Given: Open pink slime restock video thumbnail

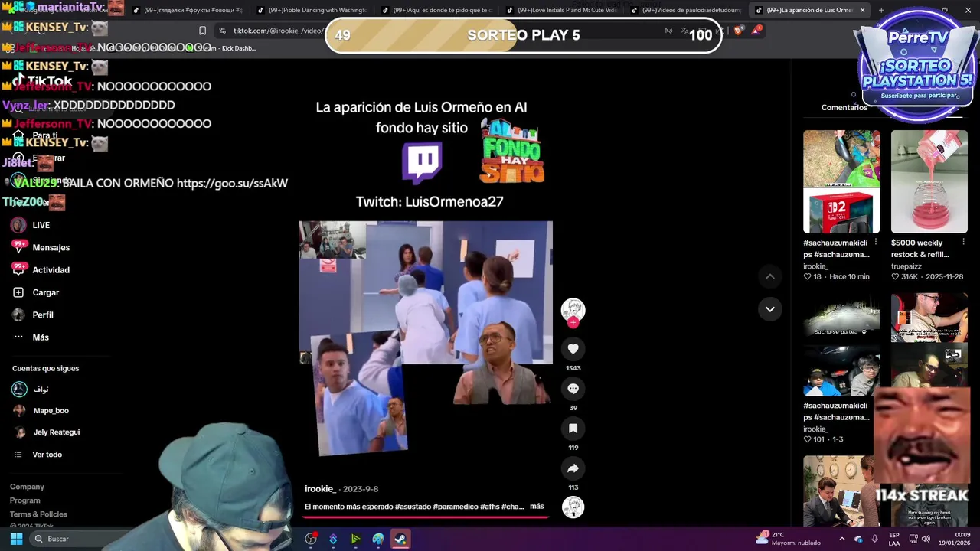Looking at the screenshot, I should coord(929,181).
